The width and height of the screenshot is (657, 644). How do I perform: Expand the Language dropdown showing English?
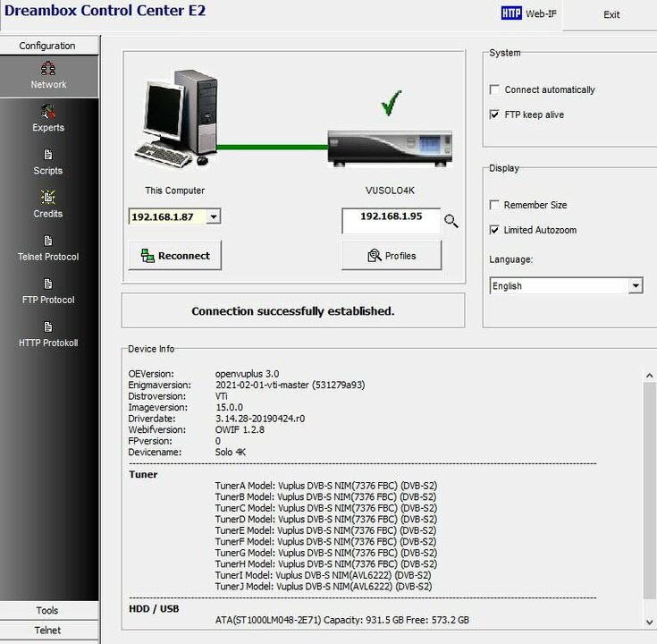pyautogui.click(x=636, y=286)
